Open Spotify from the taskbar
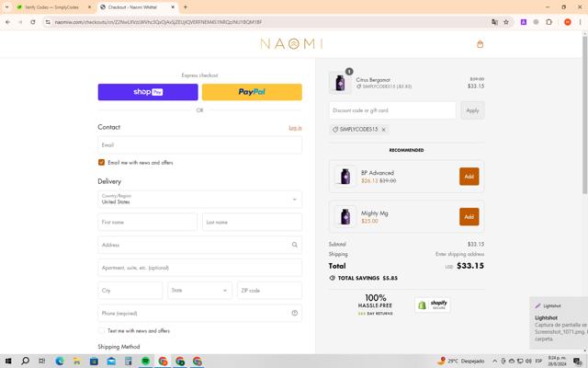Viewport: 588px width, 368px height. coord(145,362)
